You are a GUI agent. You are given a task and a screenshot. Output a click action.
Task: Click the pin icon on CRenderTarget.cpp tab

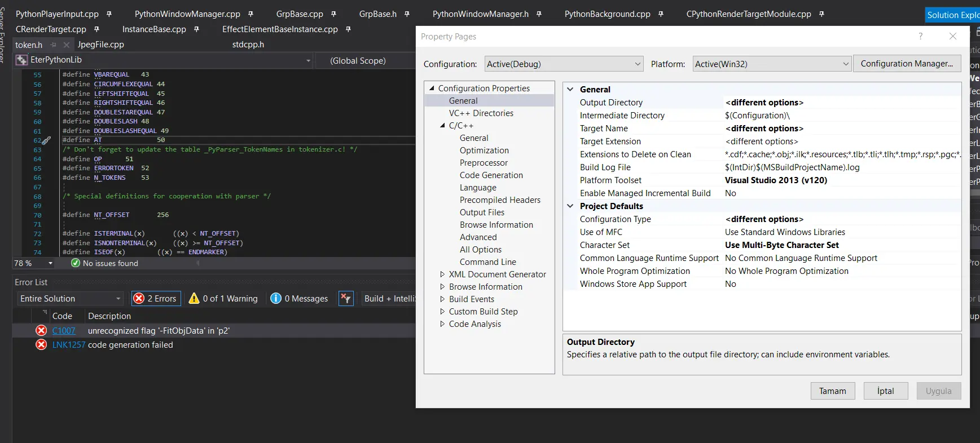pyautogui.click(x=96, y=29)
